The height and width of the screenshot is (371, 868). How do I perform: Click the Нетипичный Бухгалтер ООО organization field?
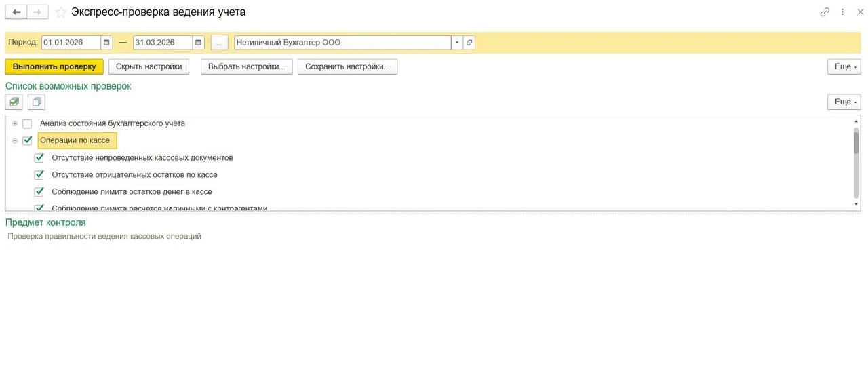click(342, 43)
